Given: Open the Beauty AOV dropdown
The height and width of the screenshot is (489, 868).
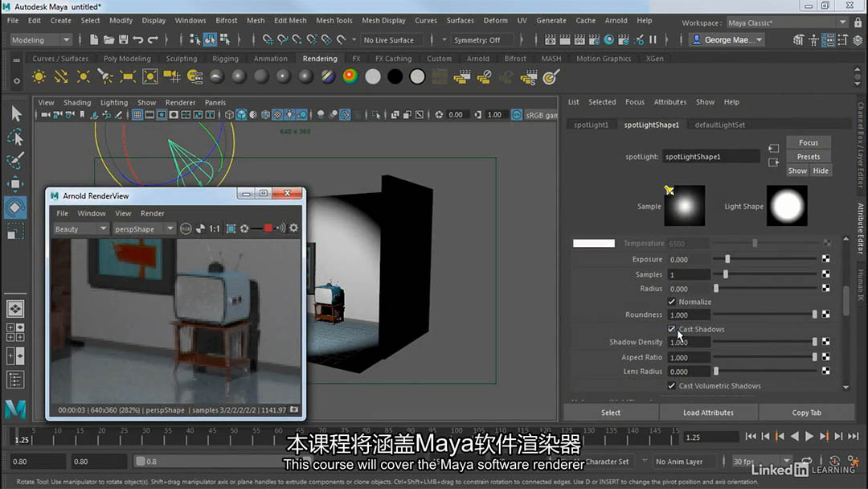Looking at the screenshot, I should tap(80, 228).
